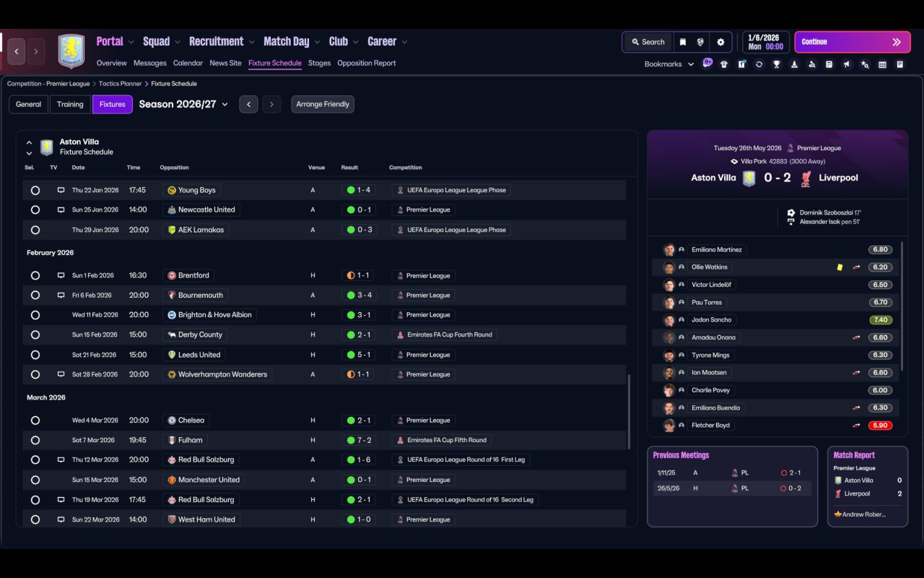
Task: Click substitution arrow icon for Fletcher Boyd
Action: click(x=856, y=426)
